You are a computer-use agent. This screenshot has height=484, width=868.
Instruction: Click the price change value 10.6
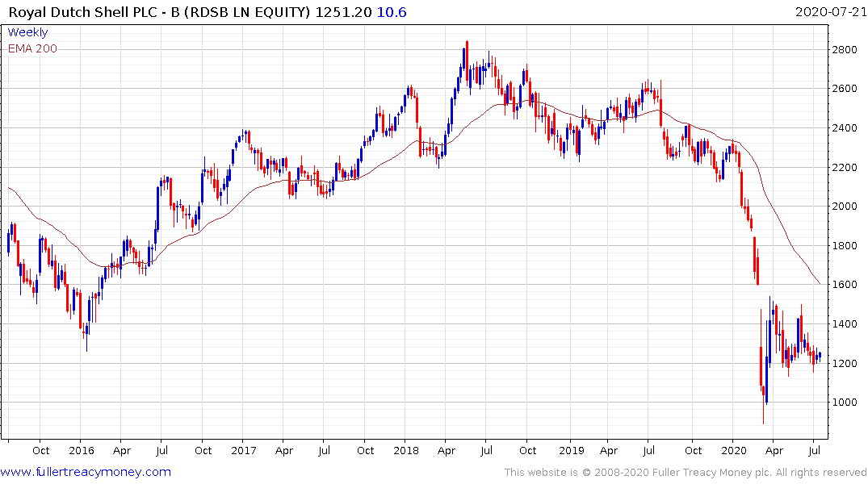[x=392, y=12]
